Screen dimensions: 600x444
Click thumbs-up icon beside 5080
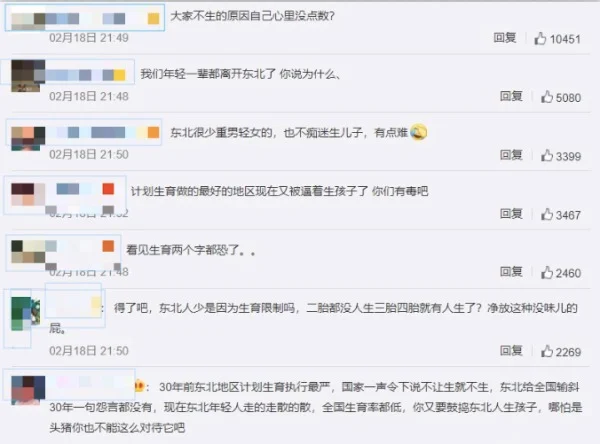546,97
